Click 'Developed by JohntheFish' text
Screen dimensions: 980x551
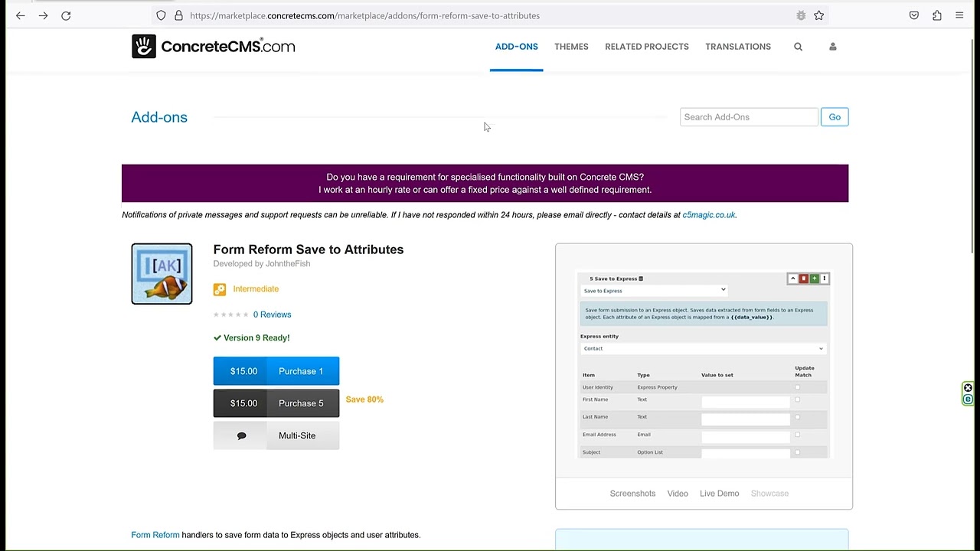tap(262, 264)
